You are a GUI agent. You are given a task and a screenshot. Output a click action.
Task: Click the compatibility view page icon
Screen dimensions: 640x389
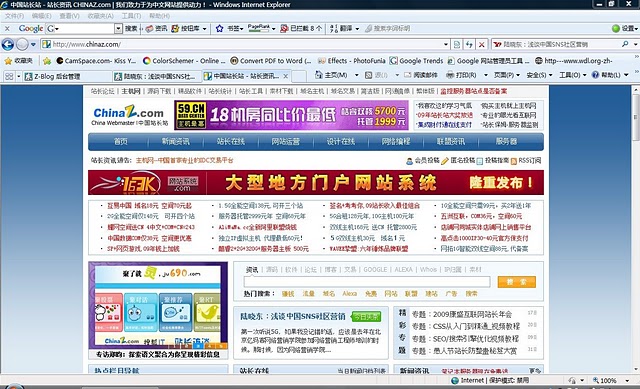457,44
